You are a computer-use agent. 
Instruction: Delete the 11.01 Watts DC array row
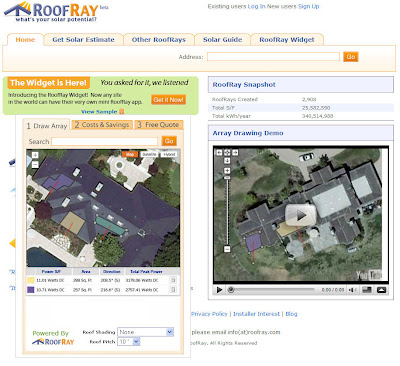[x=173, y=280]
